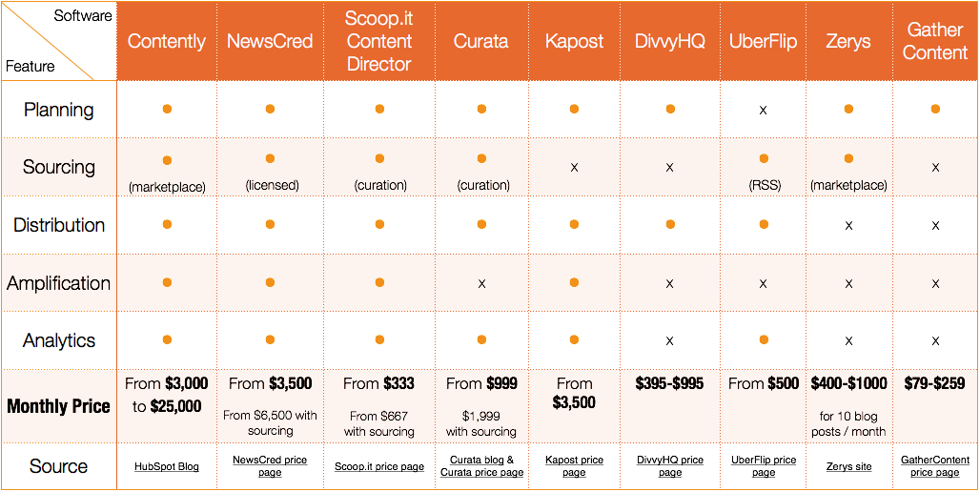
Task: Select the Monthly Price row label
Action: pyautogui.click(x=59, y=406)
